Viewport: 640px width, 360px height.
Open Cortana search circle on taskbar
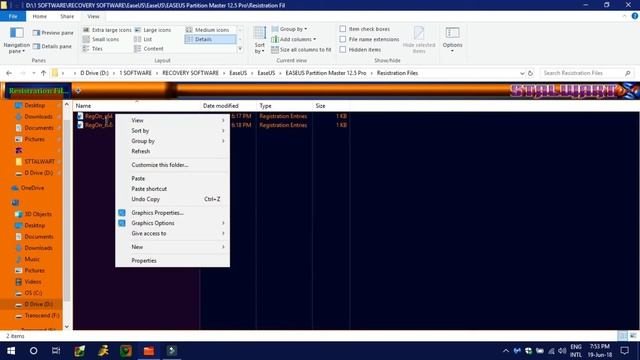pyautogui.click(x=33, y=351)
